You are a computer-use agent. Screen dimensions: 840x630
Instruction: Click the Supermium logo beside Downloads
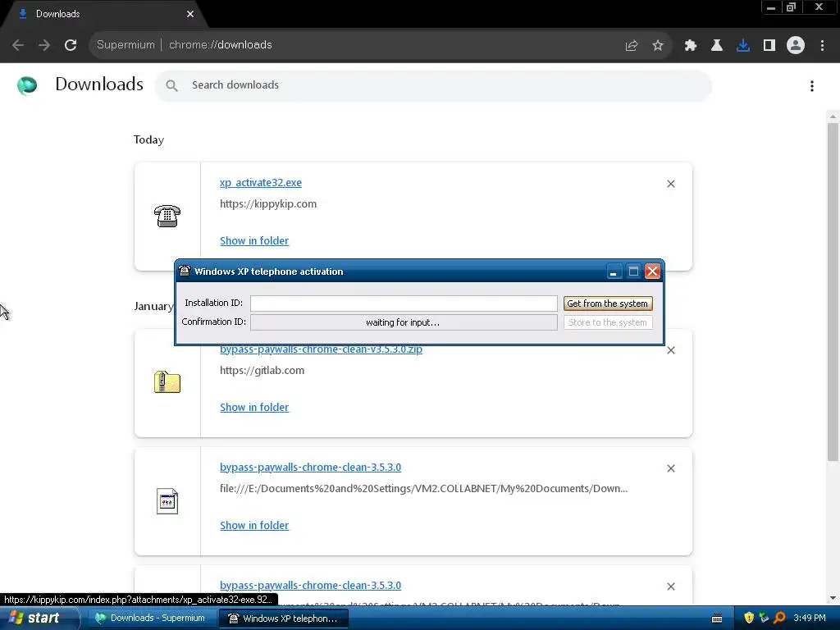tap(27, 85)
